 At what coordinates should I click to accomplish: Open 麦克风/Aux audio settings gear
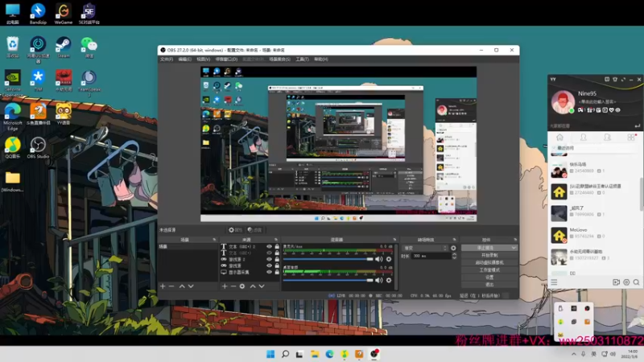[x=389, y=259]
